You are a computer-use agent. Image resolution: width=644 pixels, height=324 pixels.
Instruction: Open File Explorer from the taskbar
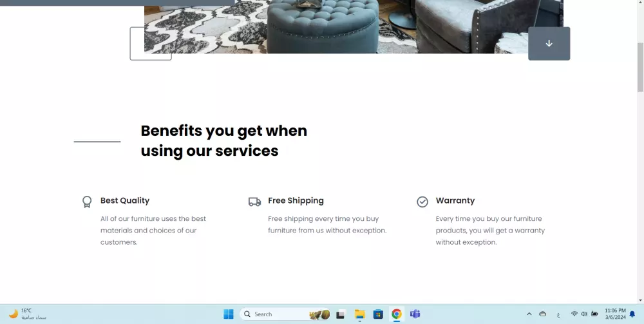click(359, 314)
